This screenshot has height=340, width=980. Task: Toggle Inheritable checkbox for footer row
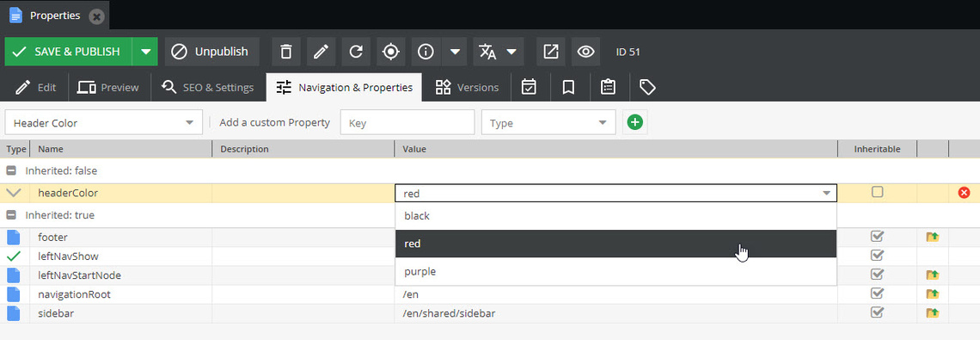878,237
